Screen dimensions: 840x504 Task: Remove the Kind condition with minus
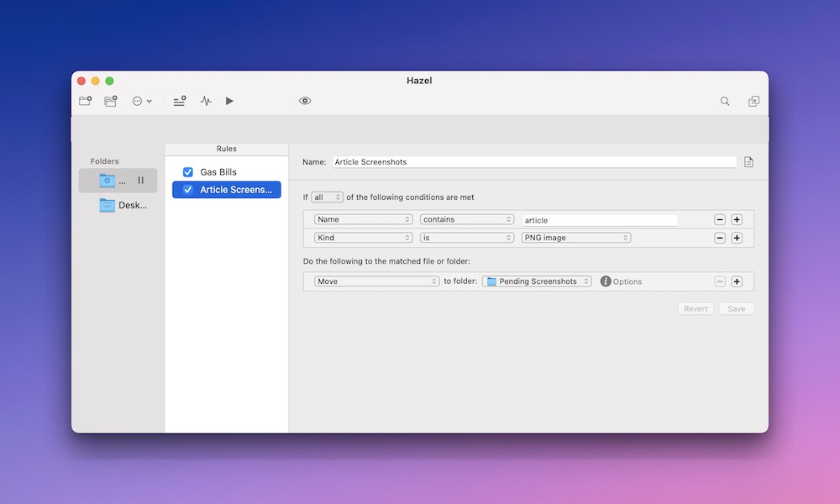click(720, 238)
